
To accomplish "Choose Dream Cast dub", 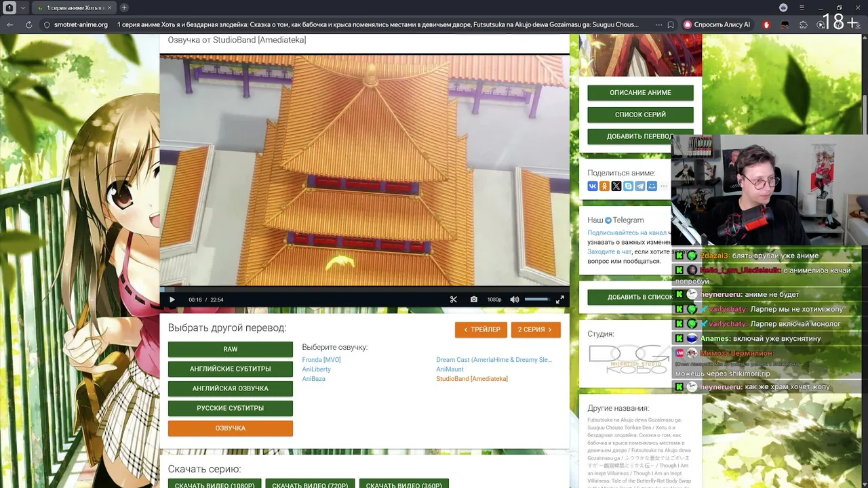I will click(494, 360).
